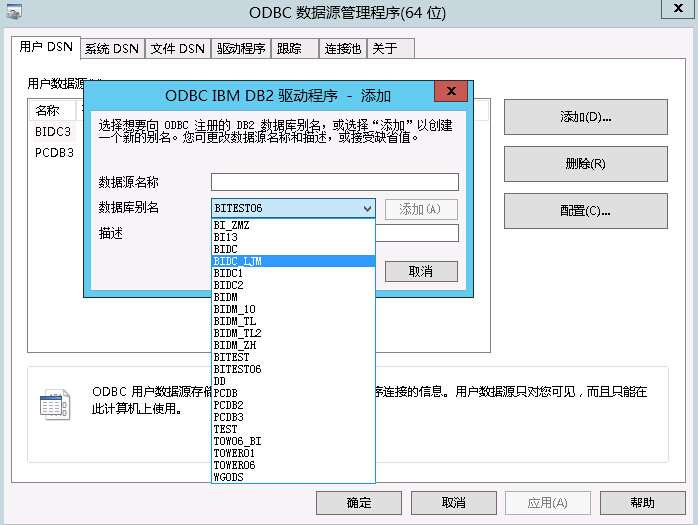Select BI_ZMZ from the alias list
698x525 pixels.
293,225
